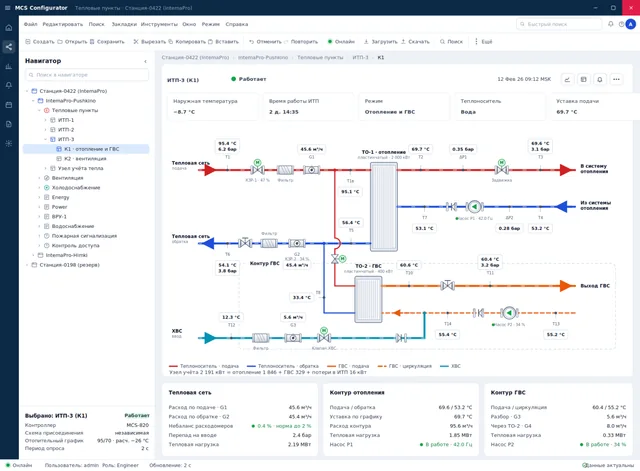Open three-dots menu in ИТП-3 header

(x=616, y=79)
